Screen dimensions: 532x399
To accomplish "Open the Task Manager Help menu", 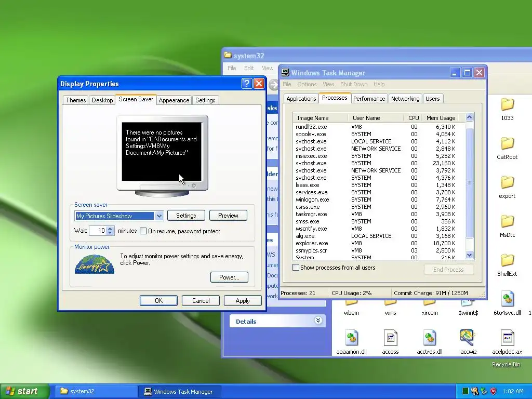I will tap(379, 84).
